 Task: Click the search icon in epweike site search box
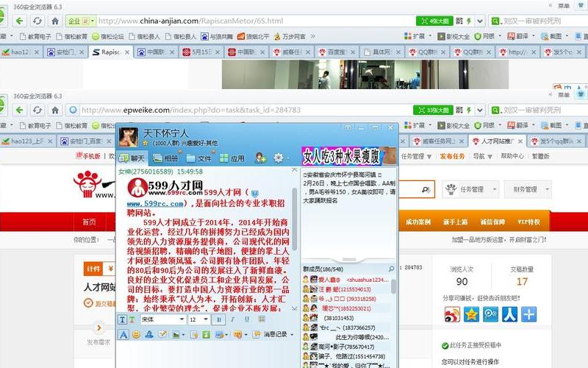click(x=426, y=190)
